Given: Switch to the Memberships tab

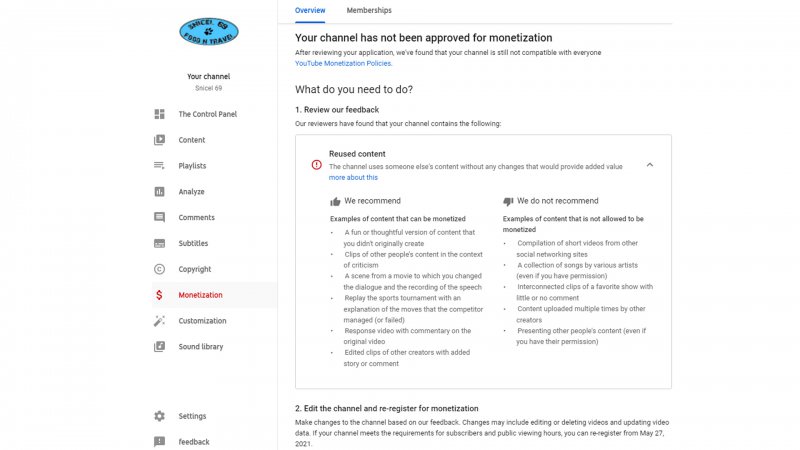Looking at the screenshot, I should click(x=369, y=10).
